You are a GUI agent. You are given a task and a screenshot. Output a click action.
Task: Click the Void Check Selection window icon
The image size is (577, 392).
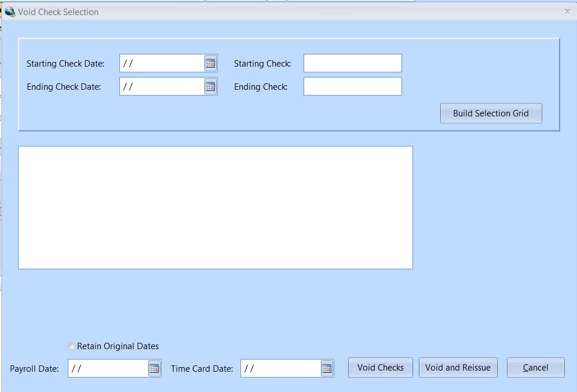(10, 12)
